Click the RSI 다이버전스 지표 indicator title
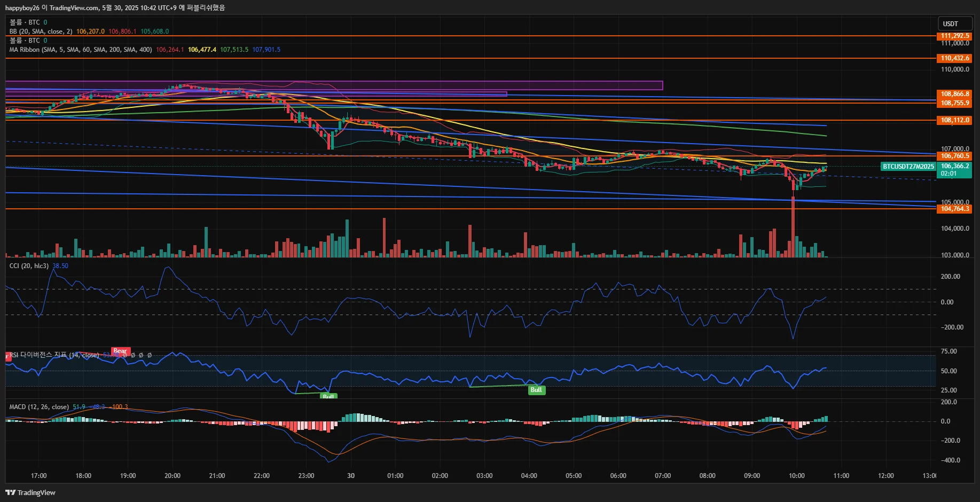The image size is (980, 502). (x=54, y=355)
